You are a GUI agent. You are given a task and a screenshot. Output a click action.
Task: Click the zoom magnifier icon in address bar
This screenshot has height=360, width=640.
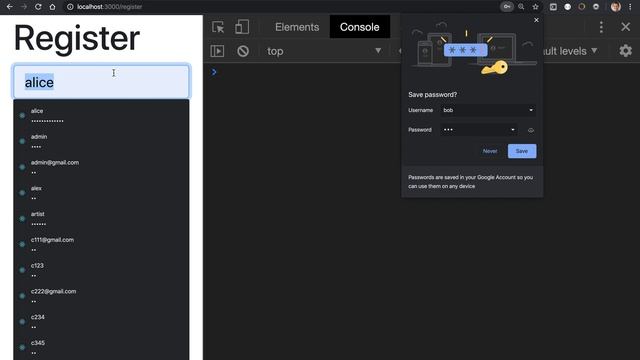click(521, 7)
